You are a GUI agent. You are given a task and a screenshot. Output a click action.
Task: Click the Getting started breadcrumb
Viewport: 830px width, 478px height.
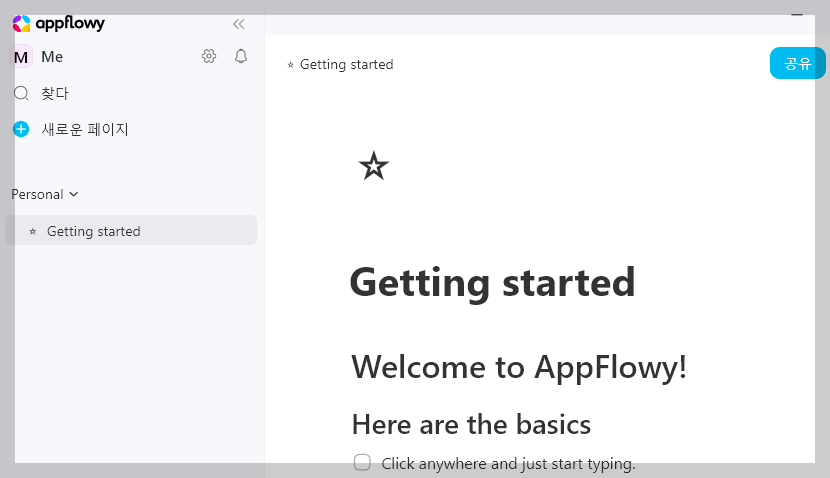(x=346, y=65)
